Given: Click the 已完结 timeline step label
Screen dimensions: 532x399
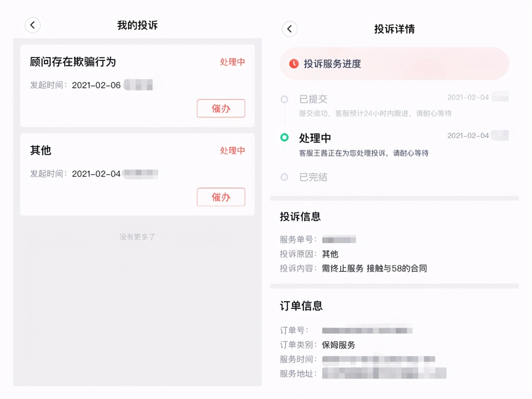Looking at the screenshot, I should [313, 177].
